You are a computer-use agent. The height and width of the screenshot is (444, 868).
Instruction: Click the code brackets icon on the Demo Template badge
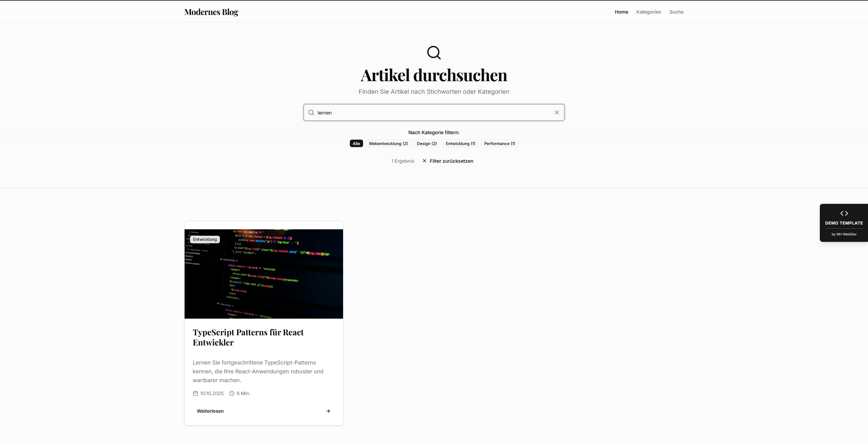[844, 213]
